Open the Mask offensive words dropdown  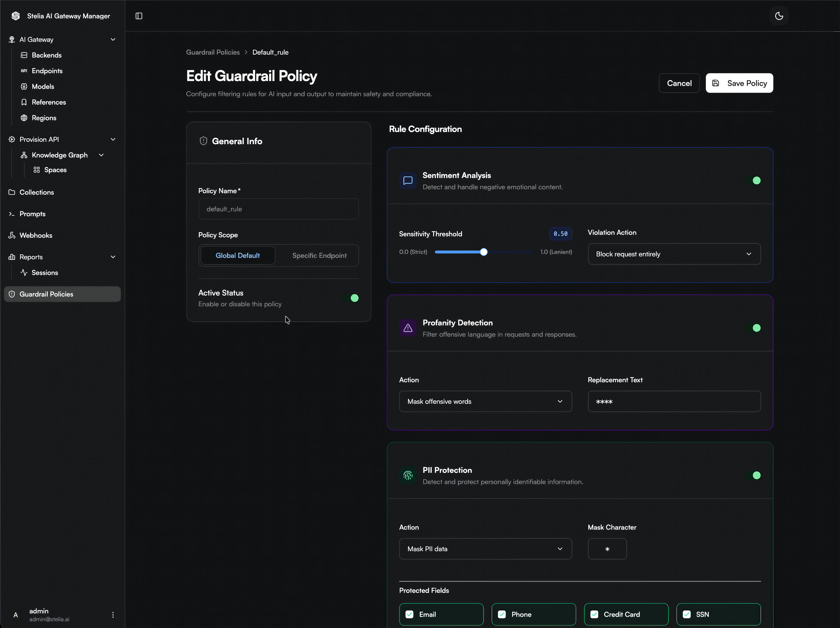[x=485, y=402]
